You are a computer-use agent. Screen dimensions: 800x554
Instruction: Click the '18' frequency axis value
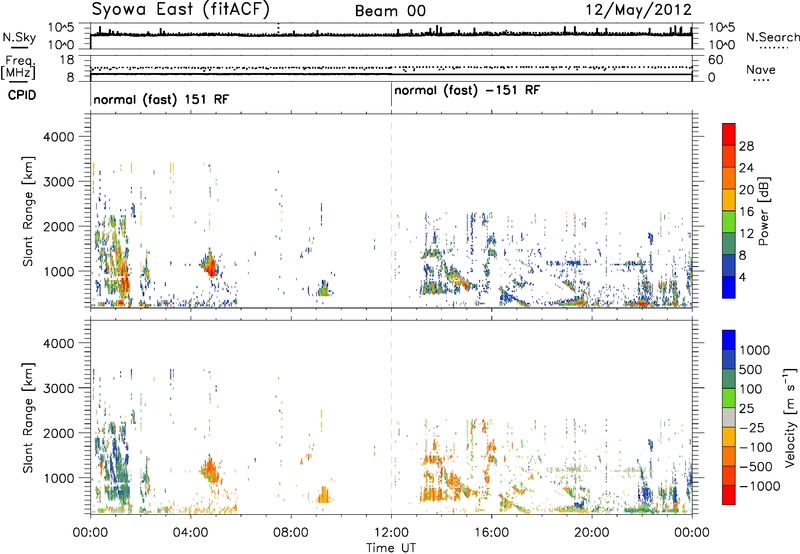click(67, 60)
